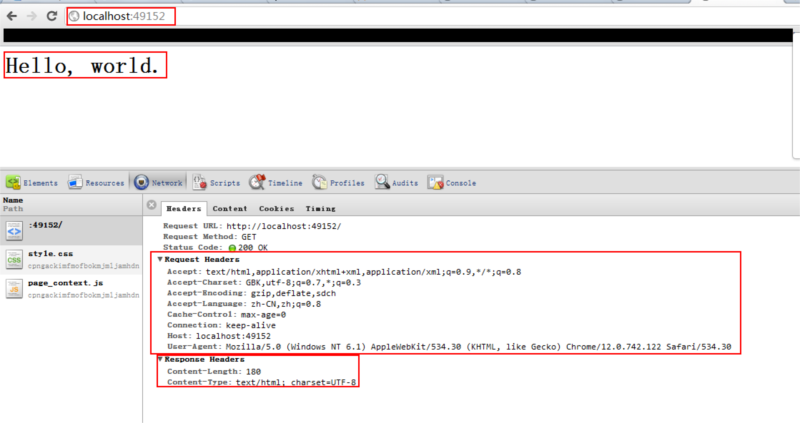This screenshot has width=800, height=423.
Task: Open the Scripts panel icon
Action: pos(199,182)
